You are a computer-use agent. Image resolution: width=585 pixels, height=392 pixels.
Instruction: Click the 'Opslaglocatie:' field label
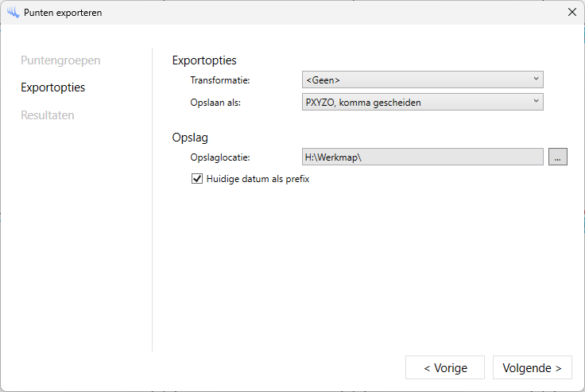coord(220,157)
